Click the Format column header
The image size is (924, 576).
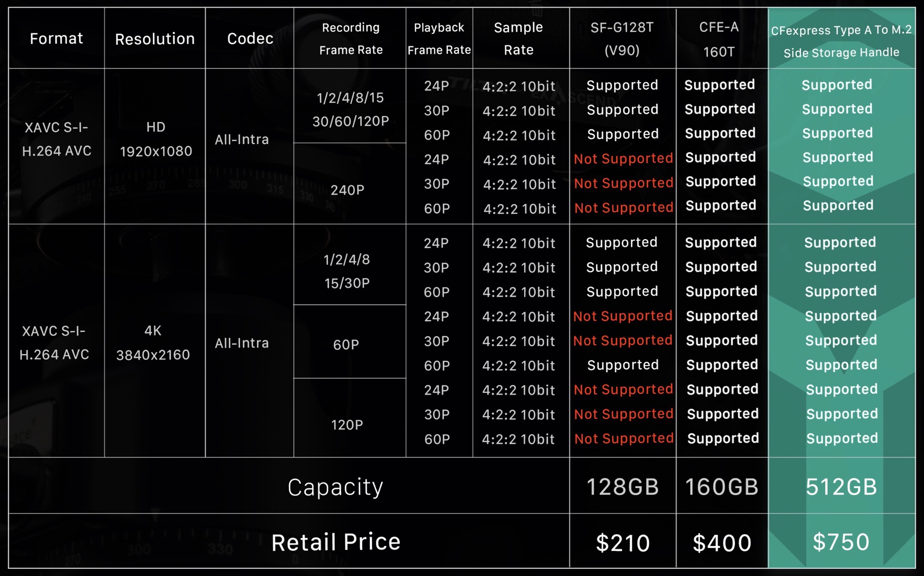coord(56,39)
